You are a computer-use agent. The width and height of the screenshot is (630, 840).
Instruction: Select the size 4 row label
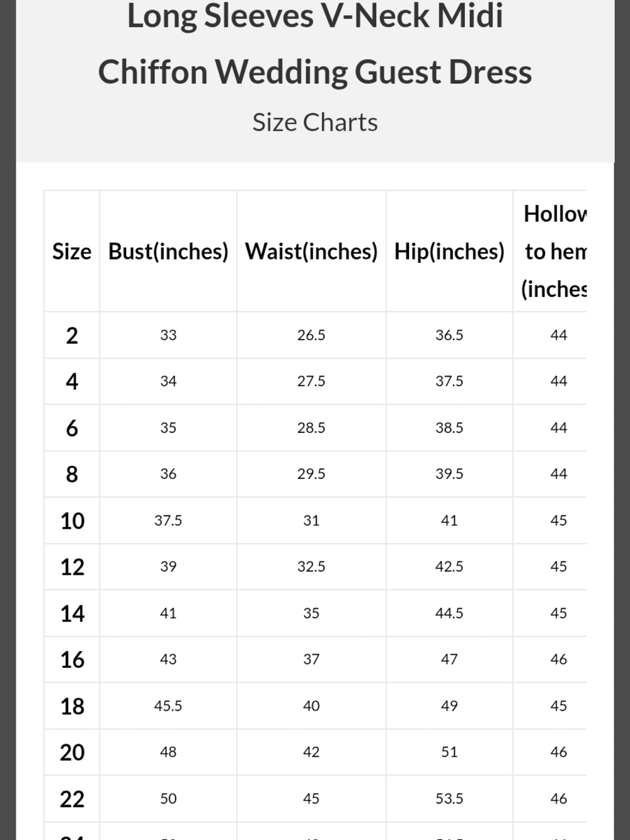[x=72, y=381]
